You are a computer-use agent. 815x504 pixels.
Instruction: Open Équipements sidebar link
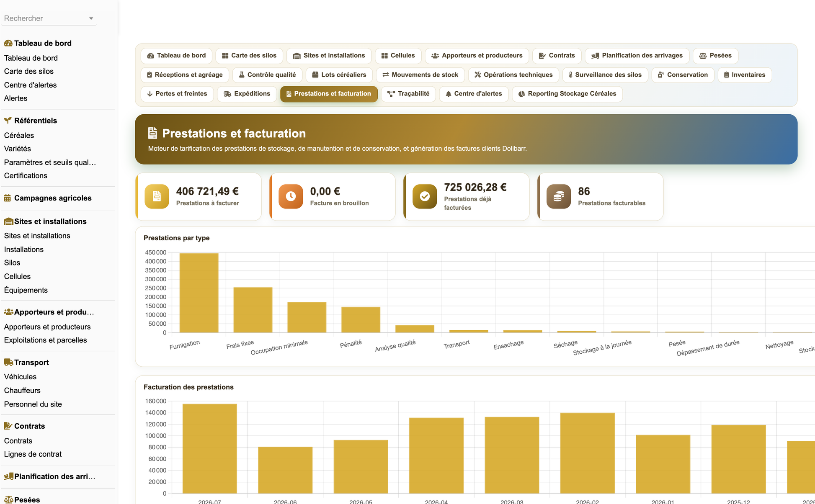(x=26, y=290)
